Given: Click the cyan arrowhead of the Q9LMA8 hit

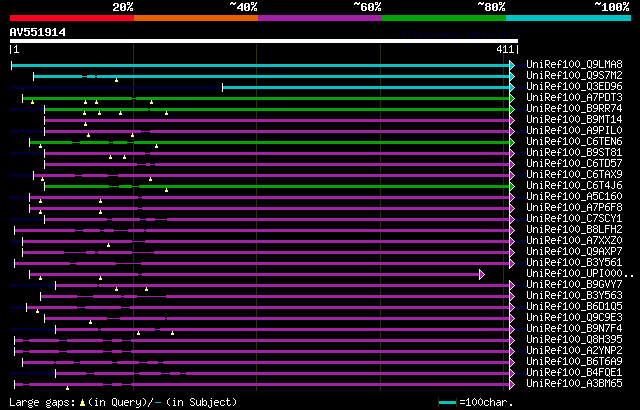Looking at the screenshot, I should (512, 65).
